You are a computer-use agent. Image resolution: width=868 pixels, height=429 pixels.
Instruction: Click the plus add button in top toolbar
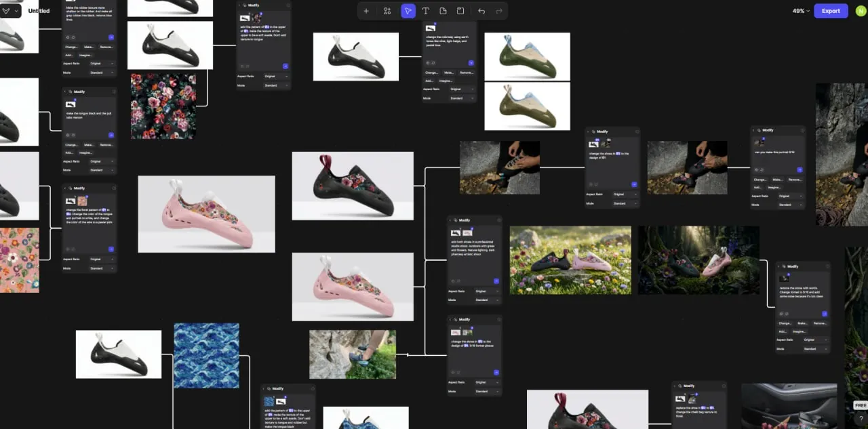coord(366,11)
